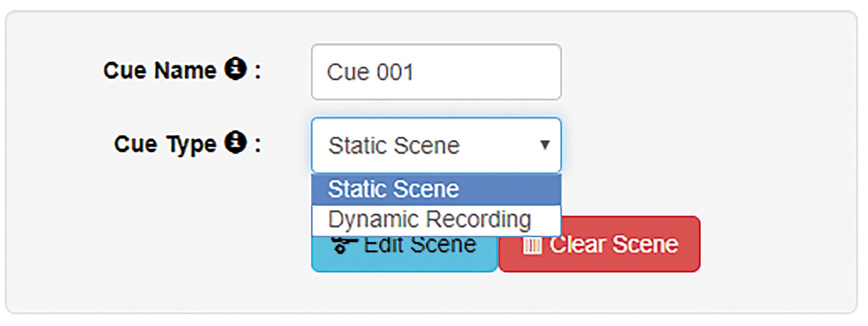Click the Cue Type dropdown arrow
This screenshot has width=868, height=326.
(545, 145)
